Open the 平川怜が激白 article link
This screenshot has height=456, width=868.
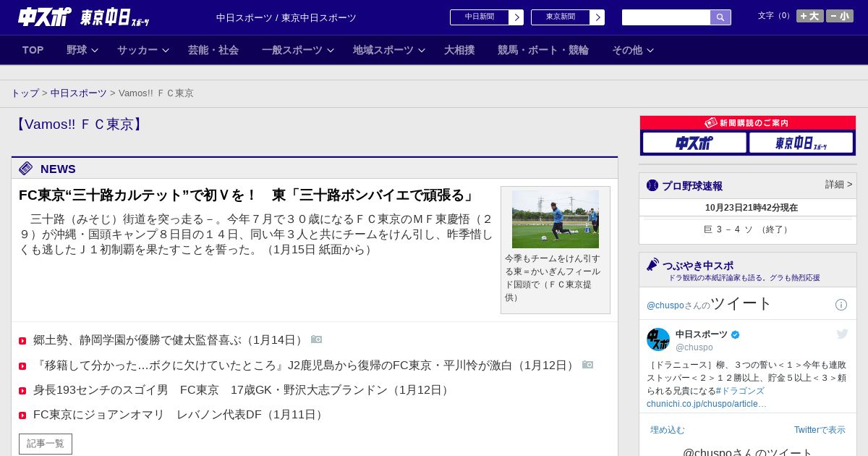tap(306, 366)
